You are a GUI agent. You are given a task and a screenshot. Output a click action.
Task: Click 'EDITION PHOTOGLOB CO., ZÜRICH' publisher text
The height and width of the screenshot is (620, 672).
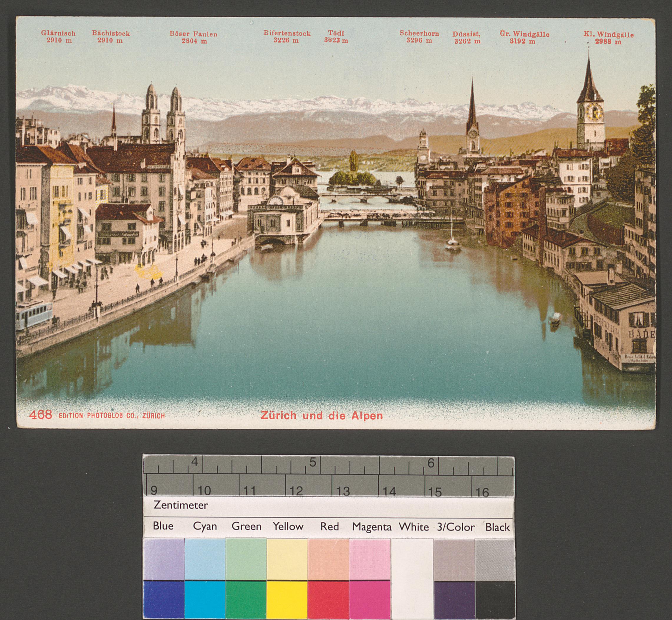point(112,416)
